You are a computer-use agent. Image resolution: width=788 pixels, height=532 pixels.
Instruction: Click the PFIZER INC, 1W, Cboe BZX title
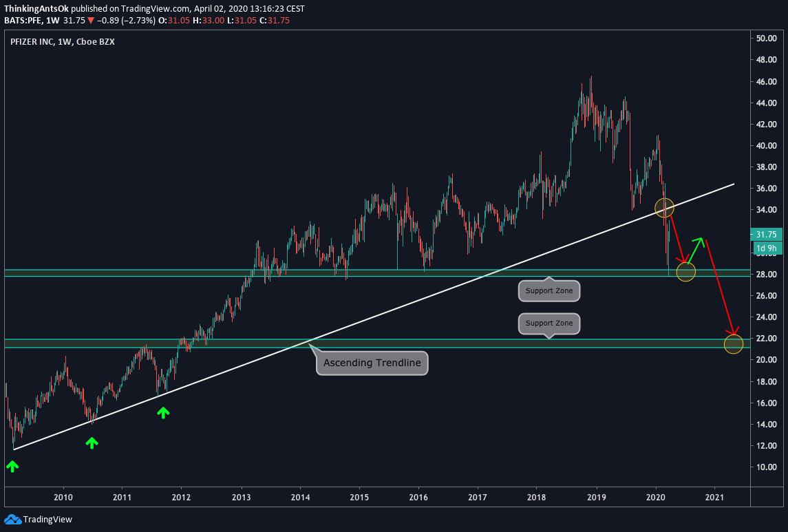[x=63, y=42]
